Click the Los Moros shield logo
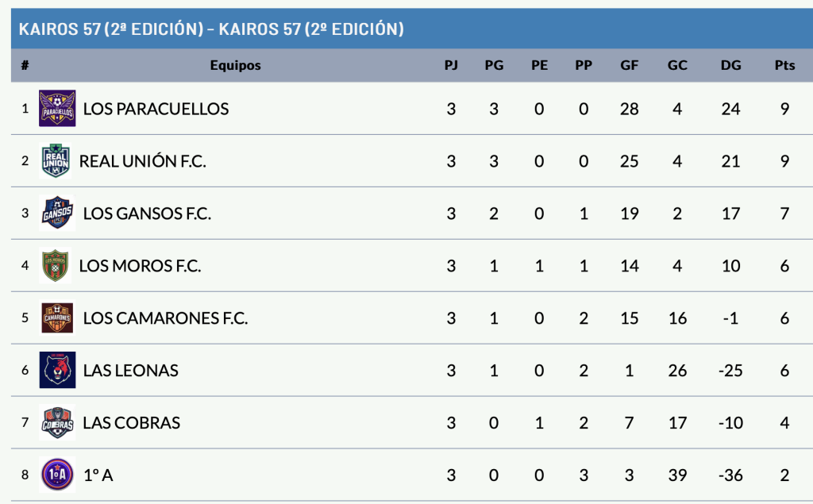The height and width of the screenshot is (504, 813). tap(56, 266)
